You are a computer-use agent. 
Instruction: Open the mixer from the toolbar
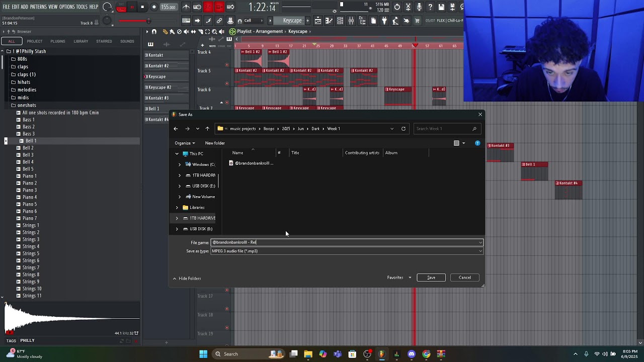351,21
